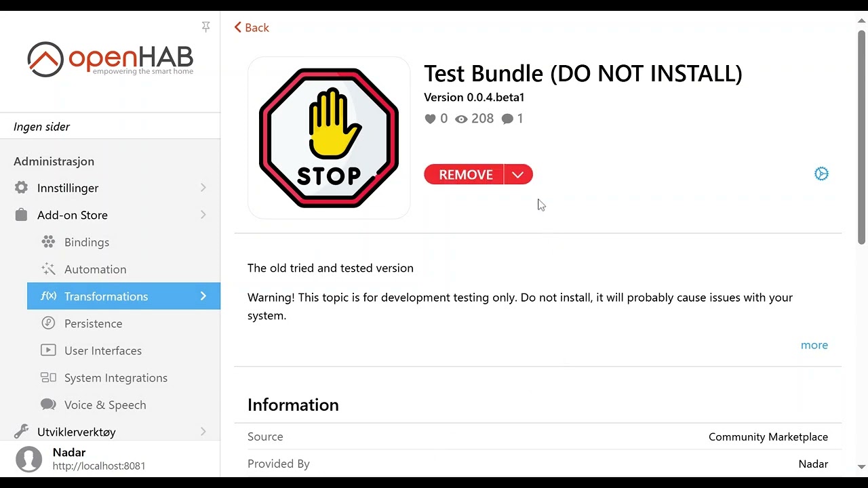This screenshot has width=868, height=488.
Task: Click the Automation sparkle icon
Action: [48, 269]
